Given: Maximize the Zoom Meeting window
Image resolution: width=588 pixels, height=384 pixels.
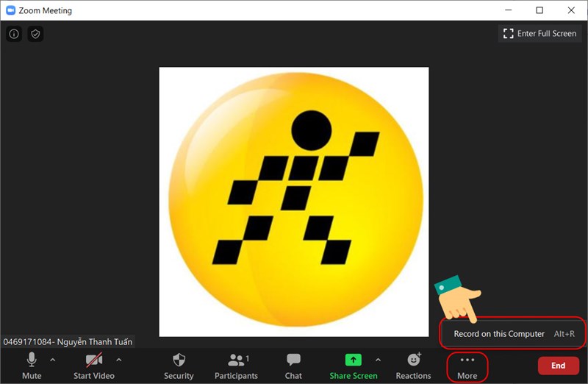Looking at the screenshot, I should pyautogui.click(x=539, y=10).
